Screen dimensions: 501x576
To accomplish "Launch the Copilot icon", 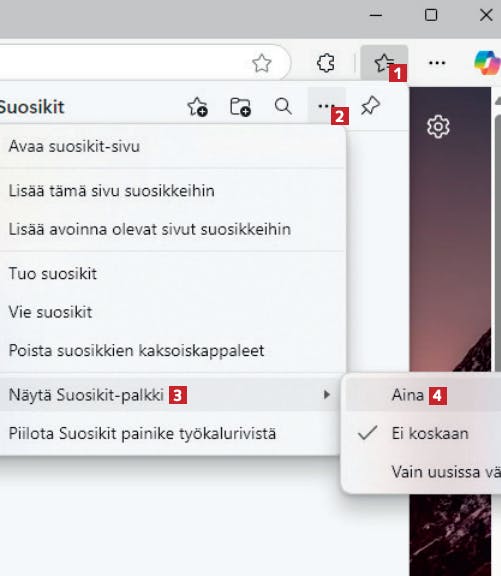I will pos(487,63).
